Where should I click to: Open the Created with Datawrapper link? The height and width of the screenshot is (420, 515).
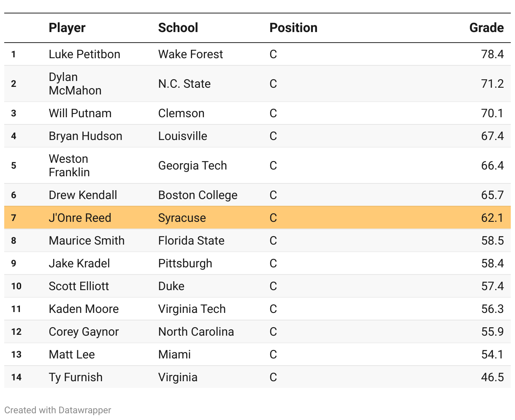click(x=58, y=410)
